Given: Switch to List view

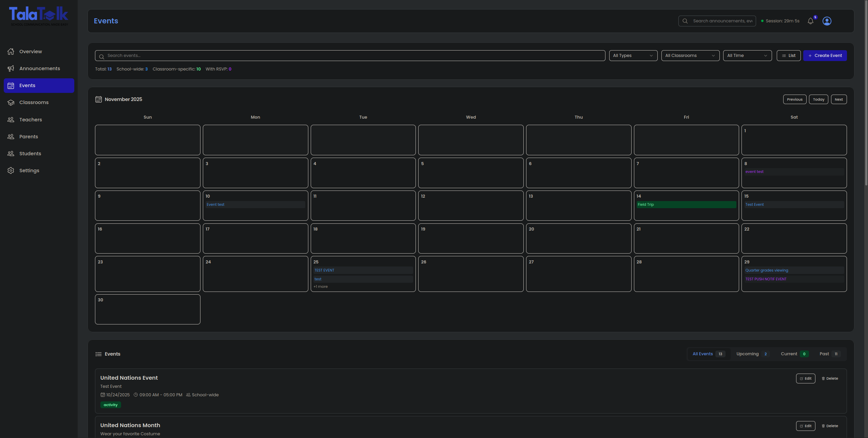Looking at the screenshot, I should pos(788,56).
